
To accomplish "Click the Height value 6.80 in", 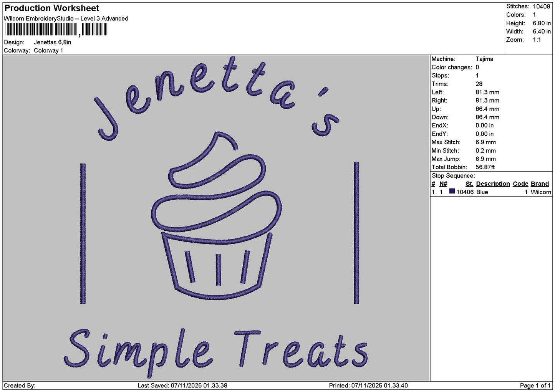I will [542, 23].
